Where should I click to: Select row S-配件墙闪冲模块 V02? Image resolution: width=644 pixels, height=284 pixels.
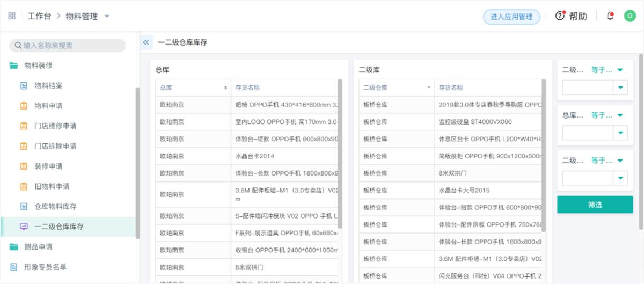(x=246, y=216)
